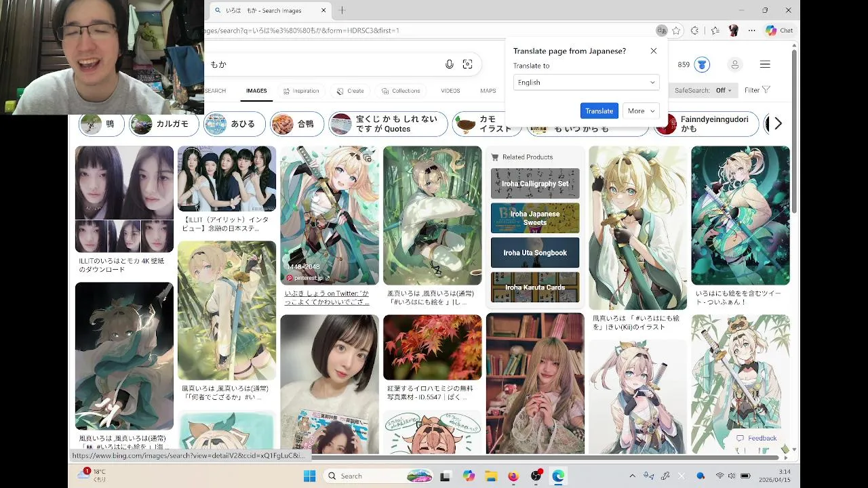868x488 pixels.
Task: Open the いぶき しょう on Twitter image link
Action: (x=328, y=298)
